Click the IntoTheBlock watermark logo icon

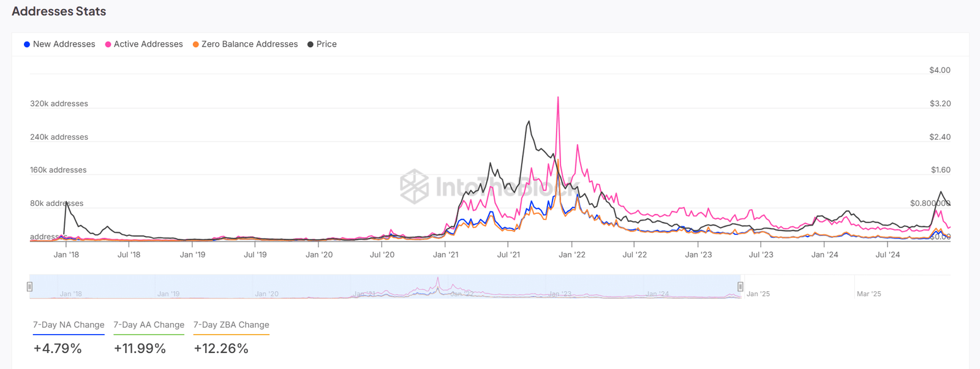(415, 186)
